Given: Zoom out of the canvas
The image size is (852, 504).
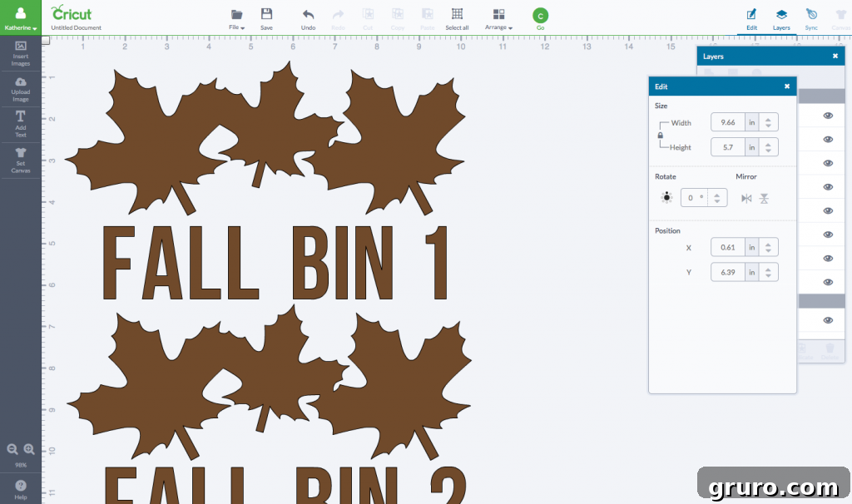Looking at the screenshot, I should click(x=12, y=449).
